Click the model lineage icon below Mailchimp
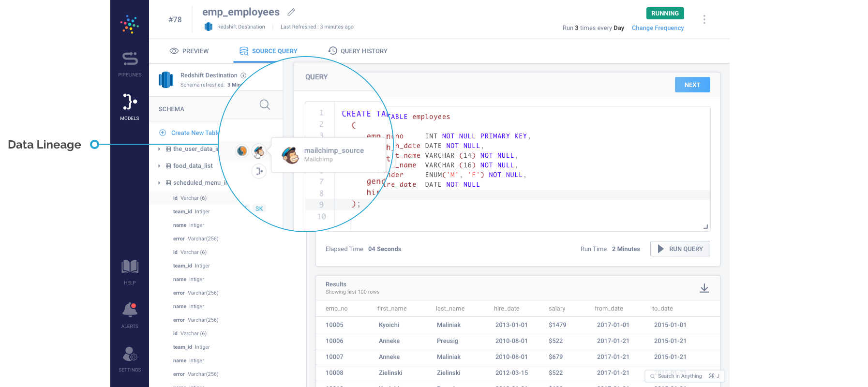This screenshot has height=387, width=868. pyautogui.click(x=259, y=171)
